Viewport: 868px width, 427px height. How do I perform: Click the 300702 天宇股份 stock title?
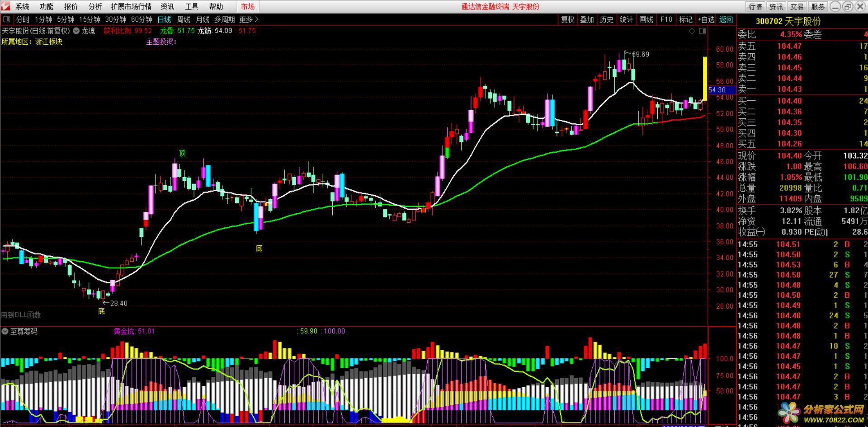[x=788, y=21]
